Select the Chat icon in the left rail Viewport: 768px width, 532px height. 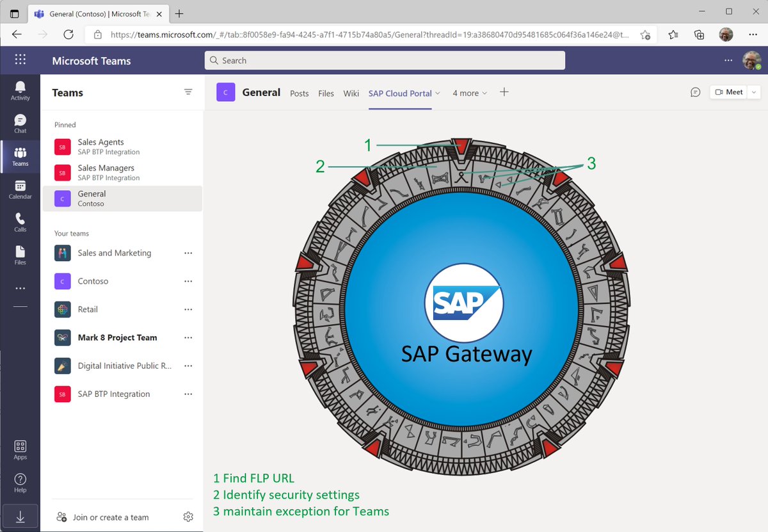[x=20, y=120]
